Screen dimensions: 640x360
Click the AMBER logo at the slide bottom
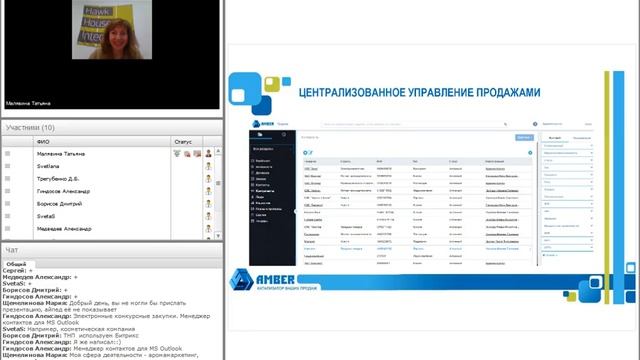pos(262,280)
